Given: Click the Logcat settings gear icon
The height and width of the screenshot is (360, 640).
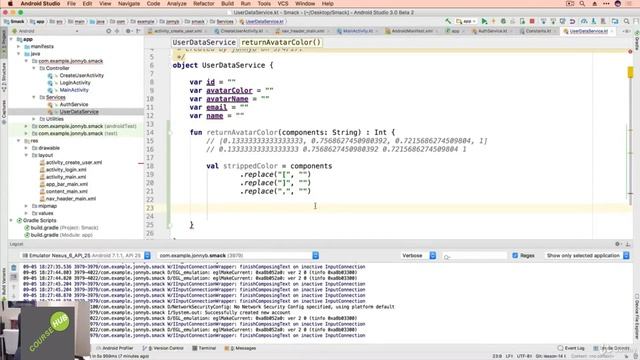Looking at the screenshot, I should (x=618, y=244).
